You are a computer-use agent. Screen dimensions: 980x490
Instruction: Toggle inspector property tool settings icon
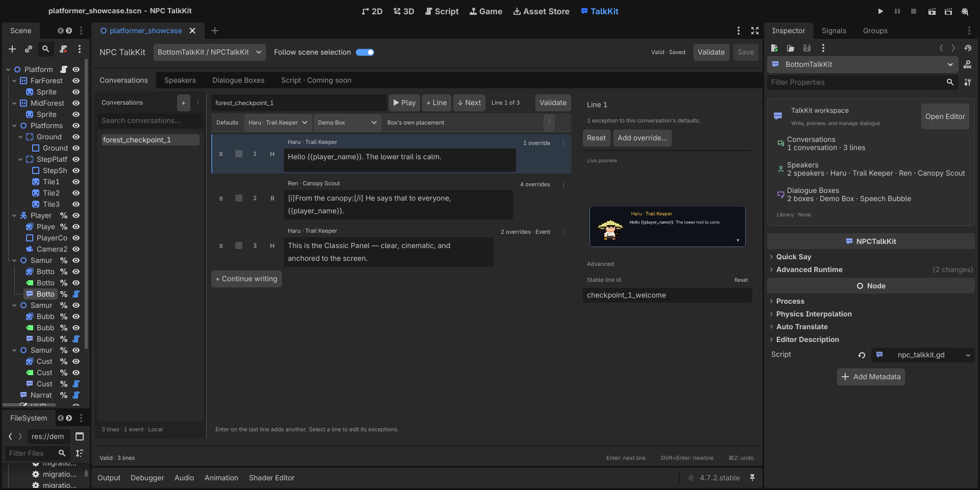click(968, 82)
